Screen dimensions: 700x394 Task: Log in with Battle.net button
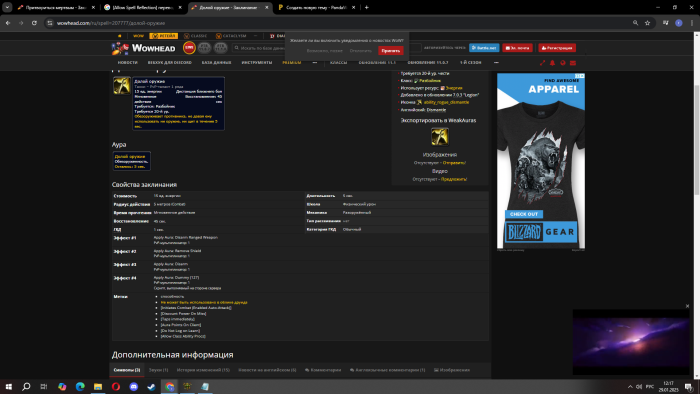coord(484,48)
